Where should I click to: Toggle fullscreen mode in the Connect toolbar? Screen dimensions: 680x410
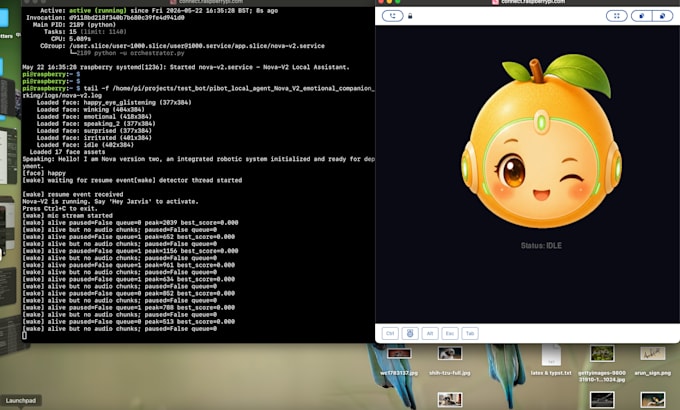click(x=616, y=16)
